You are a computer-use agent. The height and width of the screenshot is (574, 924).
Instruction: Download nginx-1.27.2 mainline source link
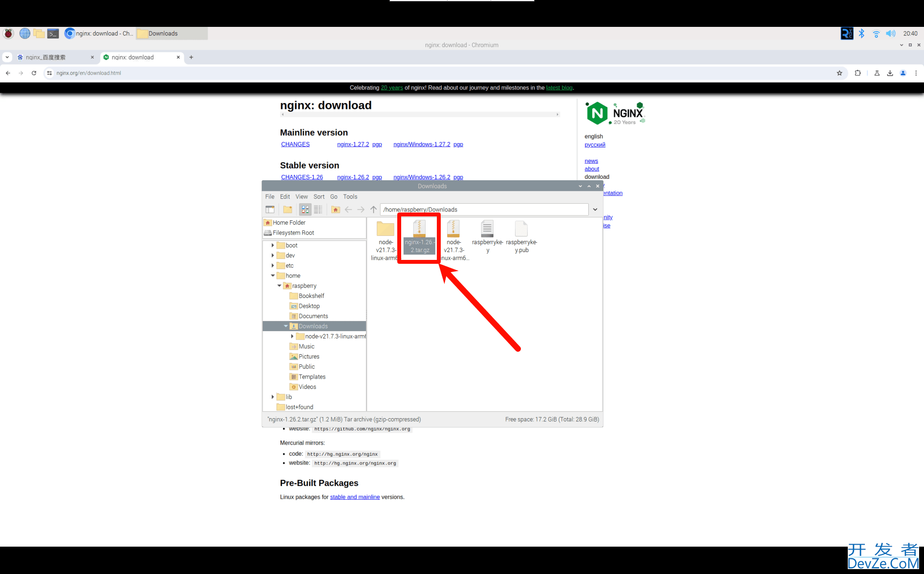[x=353, y=144]
